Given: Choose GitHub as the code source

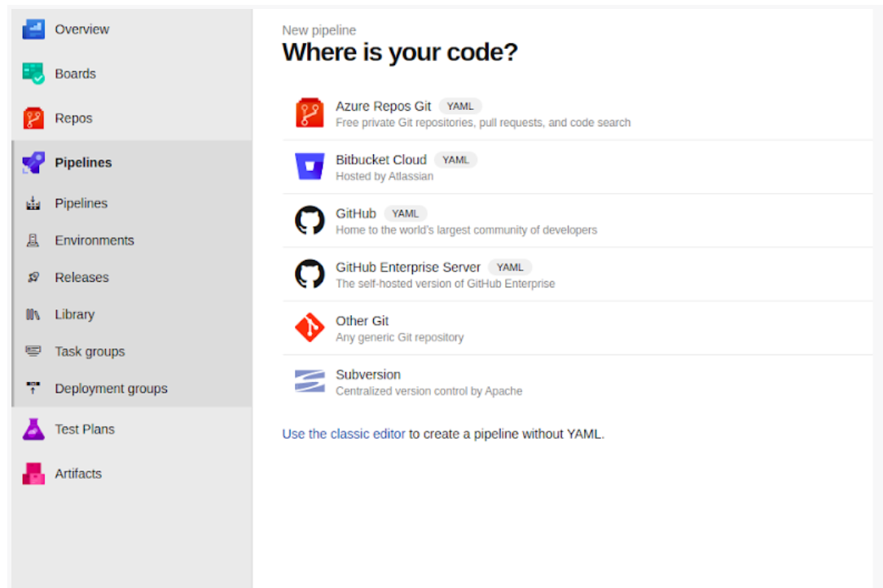Looking at the screenshot, I should [x=356, y=213].
